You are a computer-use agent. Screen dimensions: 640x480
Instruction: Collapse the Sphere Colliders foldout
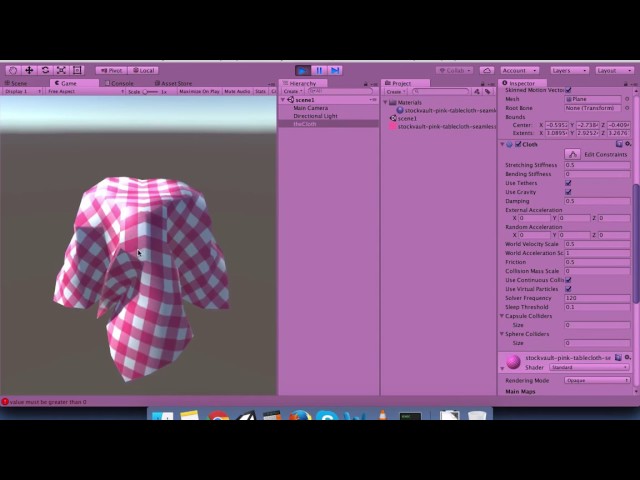pos(502,334)
